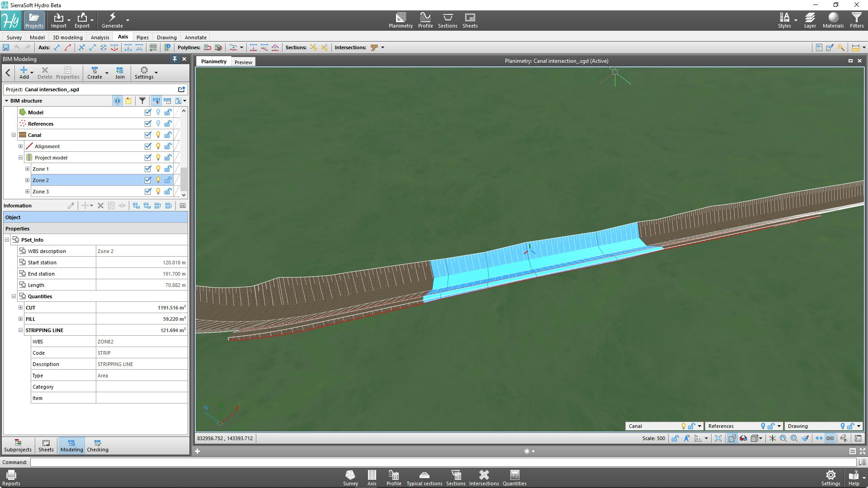
Task: Open the Planimetry view icon
Action: (x=401, y=18)
